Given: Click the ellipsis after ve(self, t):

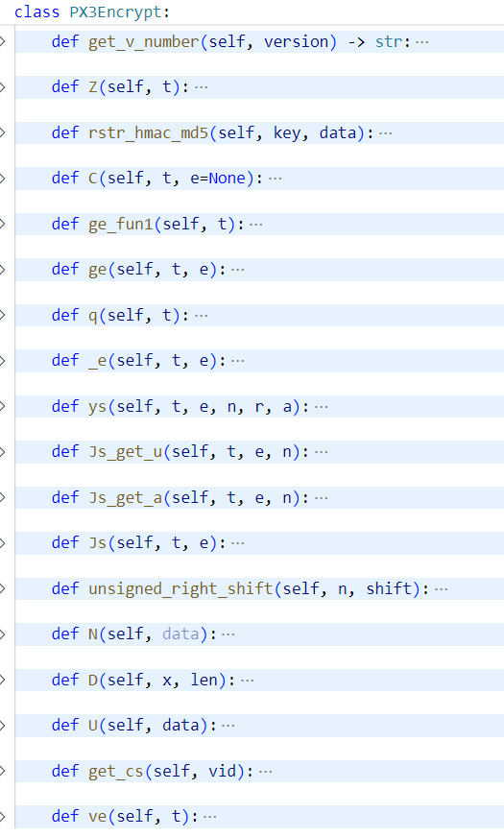Looking at the screenshot, I should [210, 817].
